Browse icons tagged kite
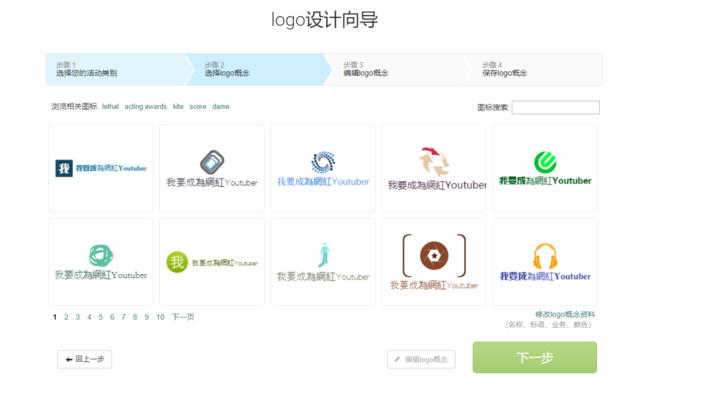 point(178,106)
